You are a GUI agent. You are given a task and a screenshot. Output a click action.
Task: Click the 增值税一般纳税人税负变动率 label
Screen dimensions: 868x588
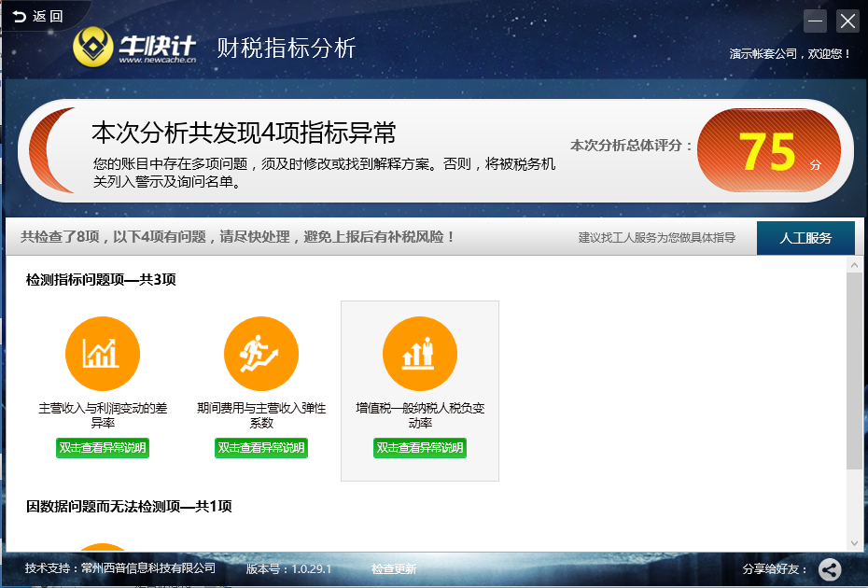click(x=420, y=415)
